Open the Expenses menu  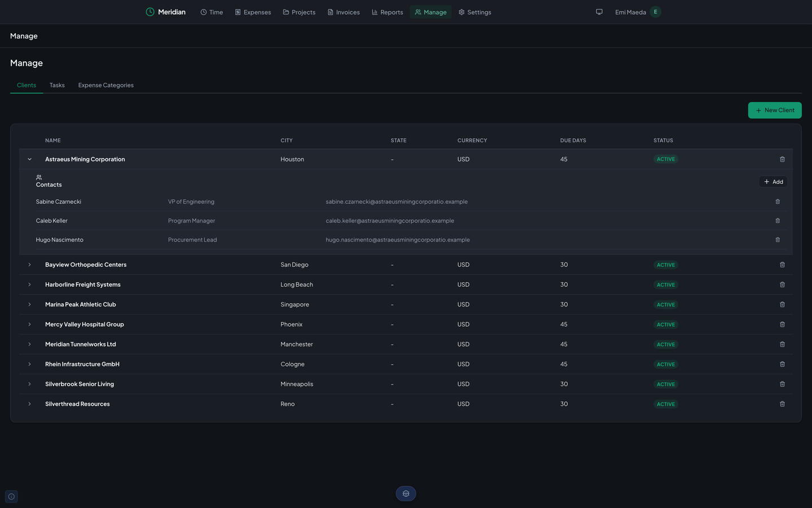coord(253,12)
